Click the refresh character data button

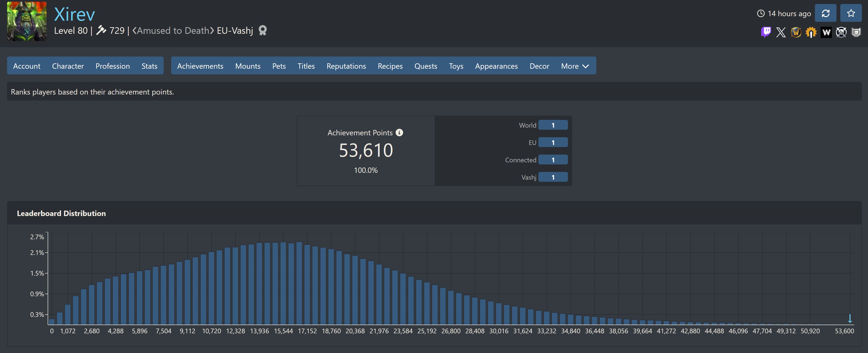tap(825, 13)
